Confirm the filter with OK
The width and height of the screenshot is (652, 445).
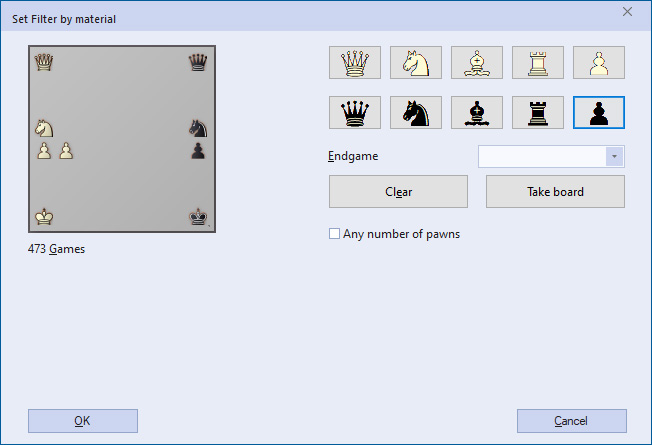click(83, 421)
